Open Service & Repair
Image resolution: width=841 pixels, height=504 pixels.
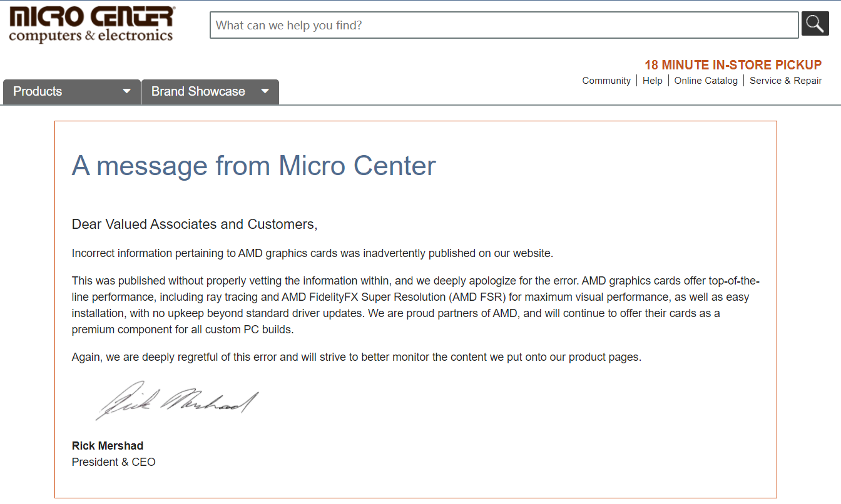785,80
